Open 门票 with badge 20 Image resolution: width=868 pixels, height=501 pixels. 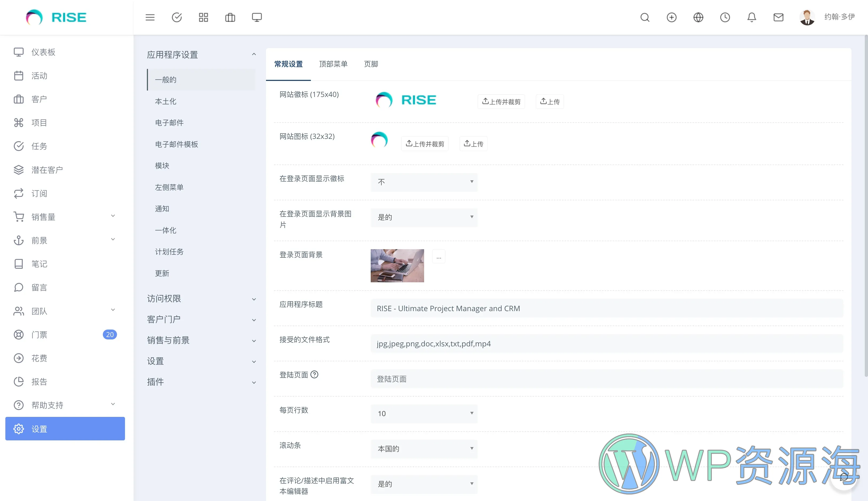pos(65,334)
